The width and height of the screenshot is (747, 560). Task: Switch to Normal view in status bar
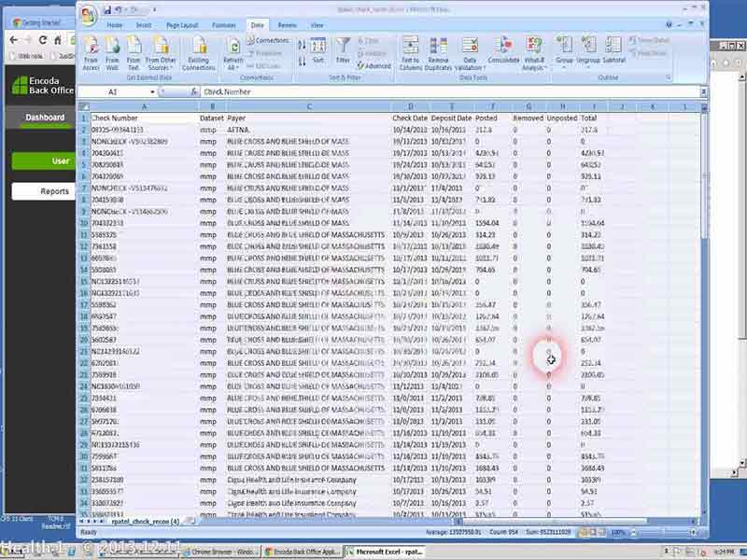(583, 532)
